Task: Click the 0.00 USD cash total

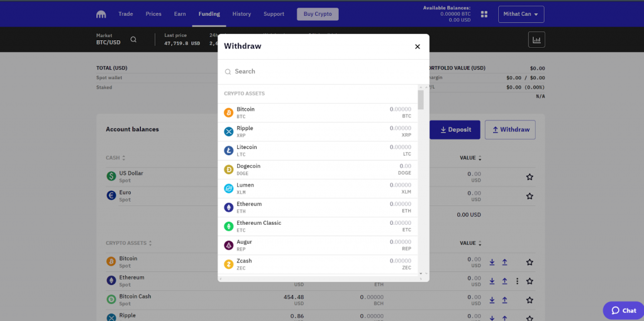Action: (469, 215)
